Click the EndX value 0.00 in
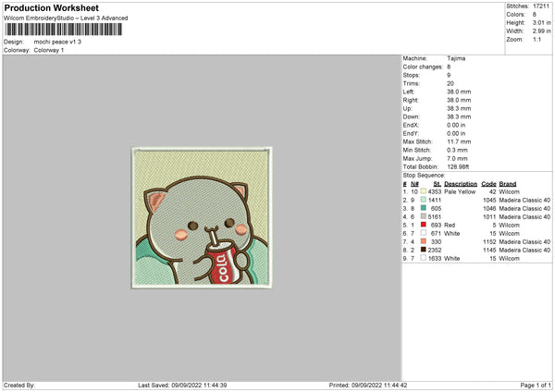Screen dimensions: 555x392 [456, 125]
